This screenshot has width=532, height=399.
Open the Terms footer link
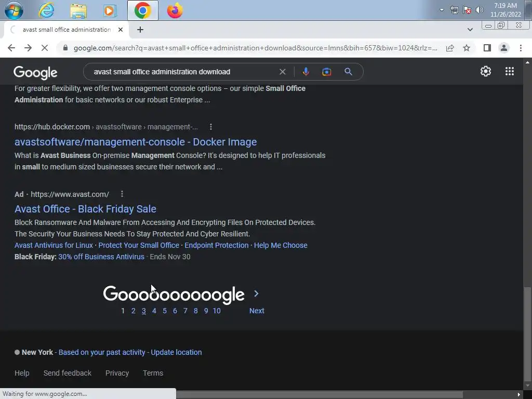coord(153,373)
